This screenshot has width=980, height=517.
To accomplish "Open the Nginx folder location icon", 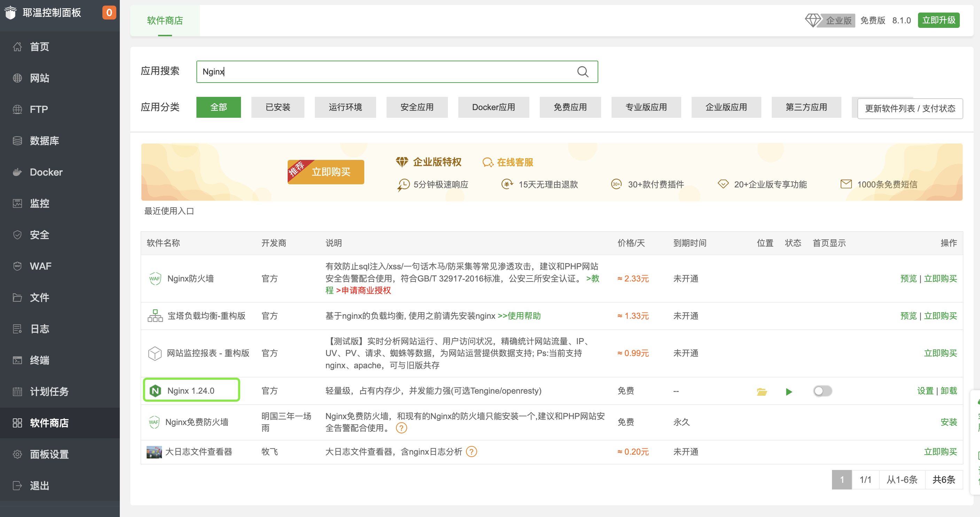I will point(762,391).
